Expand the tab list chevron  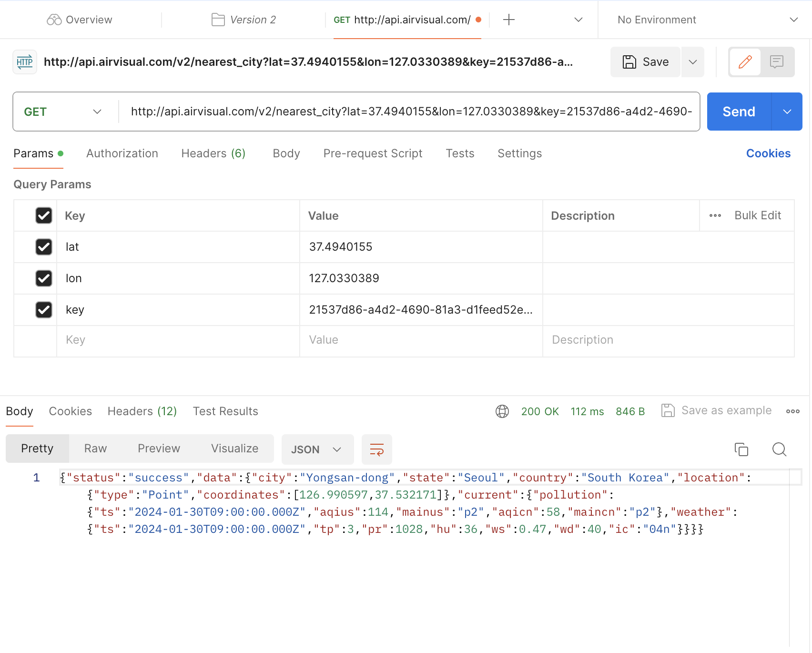(x=579, y=20)
